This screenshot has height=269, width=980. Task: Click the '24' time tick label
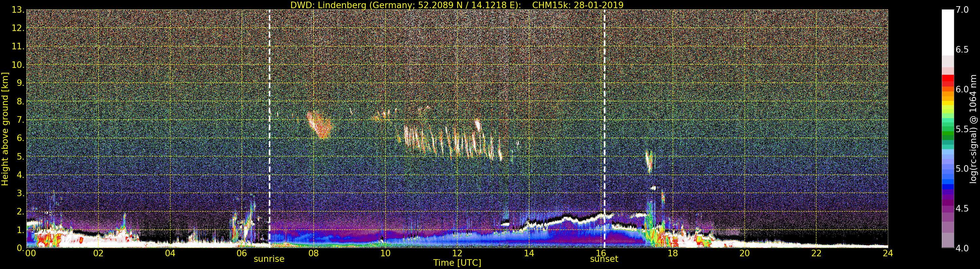[888, 253]
